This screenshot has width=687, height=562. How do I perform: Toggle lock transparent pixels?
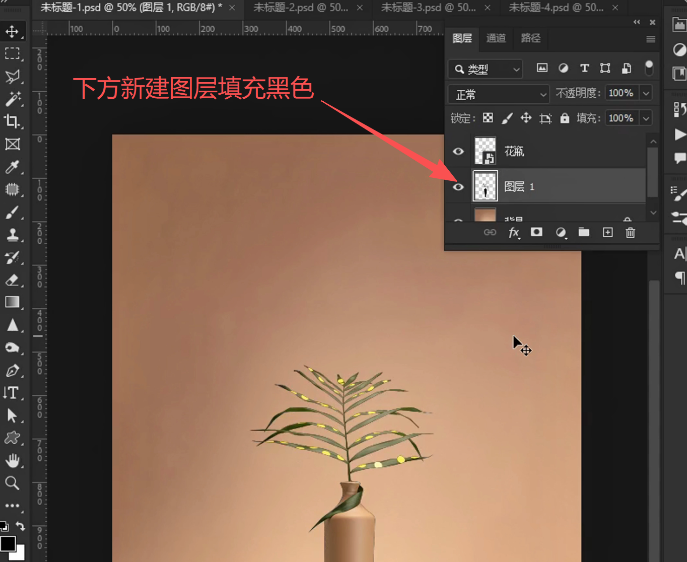[x=488, y=118]
